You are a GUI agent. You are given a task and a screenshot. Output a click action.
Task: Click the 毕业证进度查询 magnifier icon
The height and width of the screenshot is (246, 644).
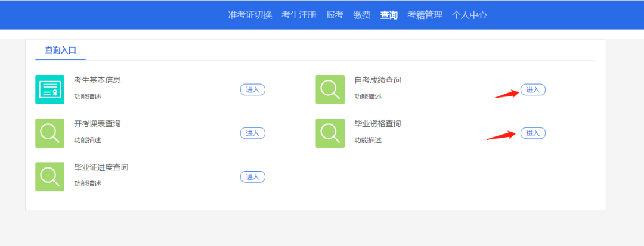49,176
